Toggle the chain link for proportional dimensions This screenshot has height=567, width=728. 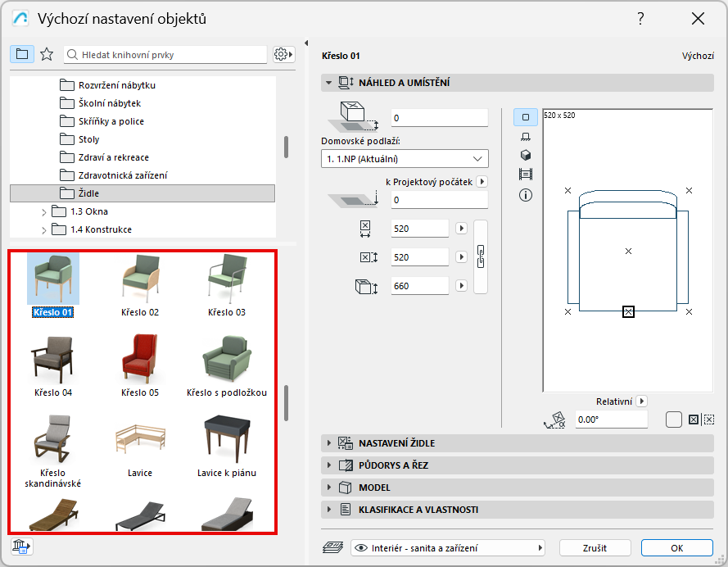[482, 256]
